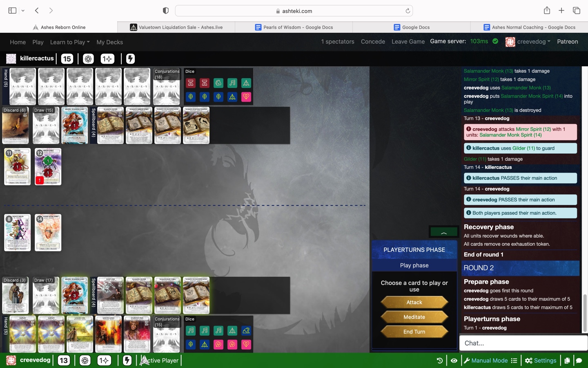
Task: Switch to Pearls of Wisdom tab
Action: tap(294, 27)
